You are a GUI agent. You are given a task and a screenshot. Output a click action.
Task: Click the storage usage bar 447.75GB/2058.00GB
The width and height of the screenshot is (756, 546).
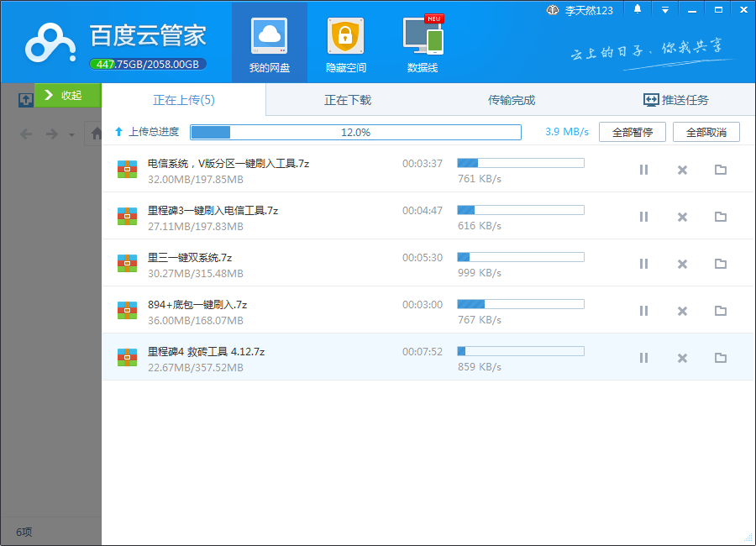(148, 64)
